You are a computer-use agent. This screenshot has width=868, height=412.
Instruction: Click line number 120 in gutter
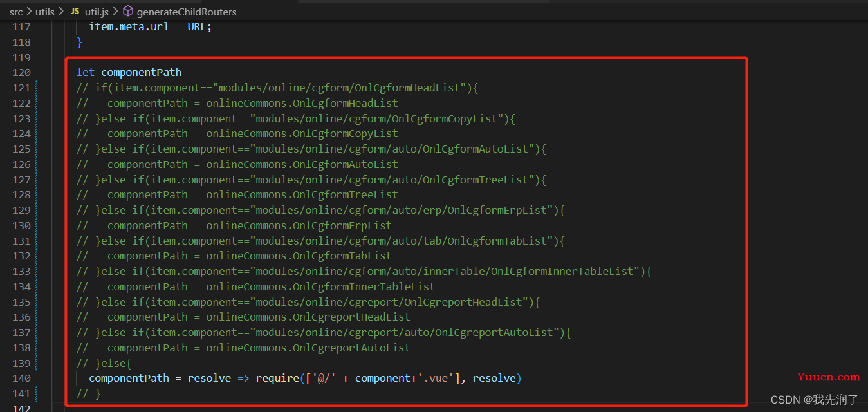22,73
